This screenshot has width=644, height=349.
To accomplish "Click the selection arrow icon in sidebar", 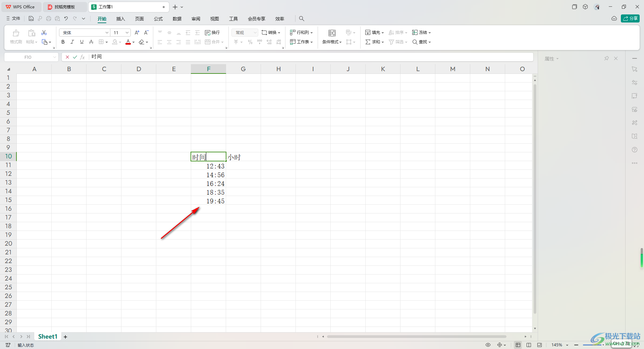I will pos(635,69).
